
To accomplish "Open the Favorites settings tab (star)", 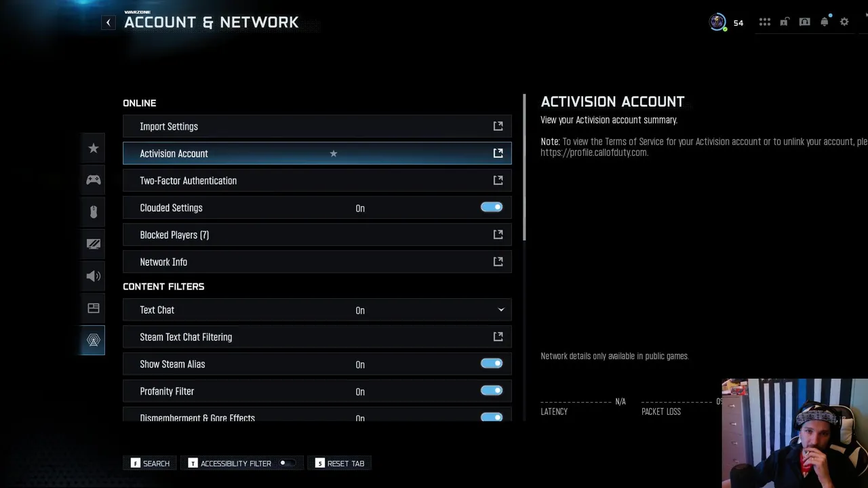I will (94, 148).
